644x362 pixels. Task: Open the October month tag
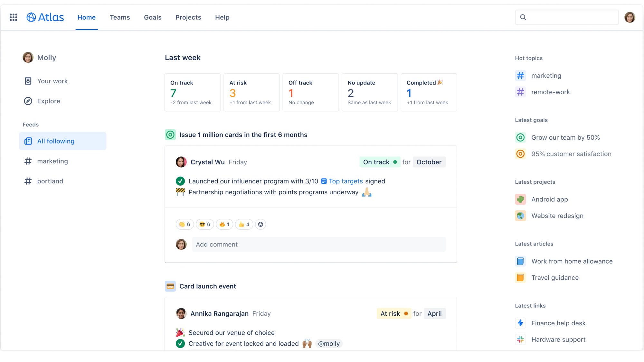tap(429, 162)
